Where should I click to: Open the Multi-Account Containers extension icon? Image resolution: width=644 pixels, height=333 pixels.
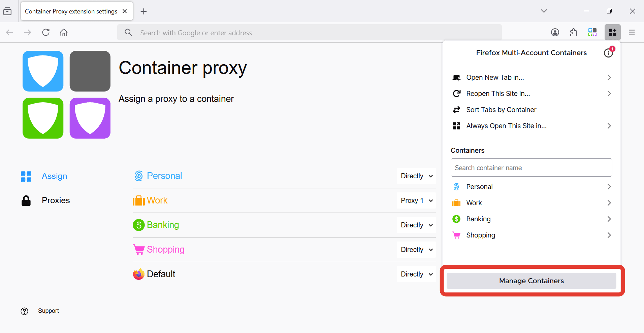[613, 32]
